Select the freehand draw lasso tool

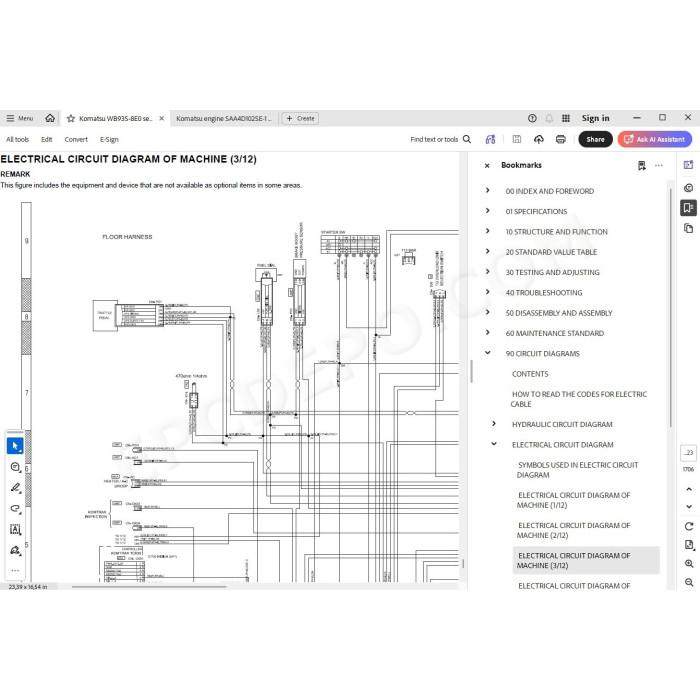15,508
